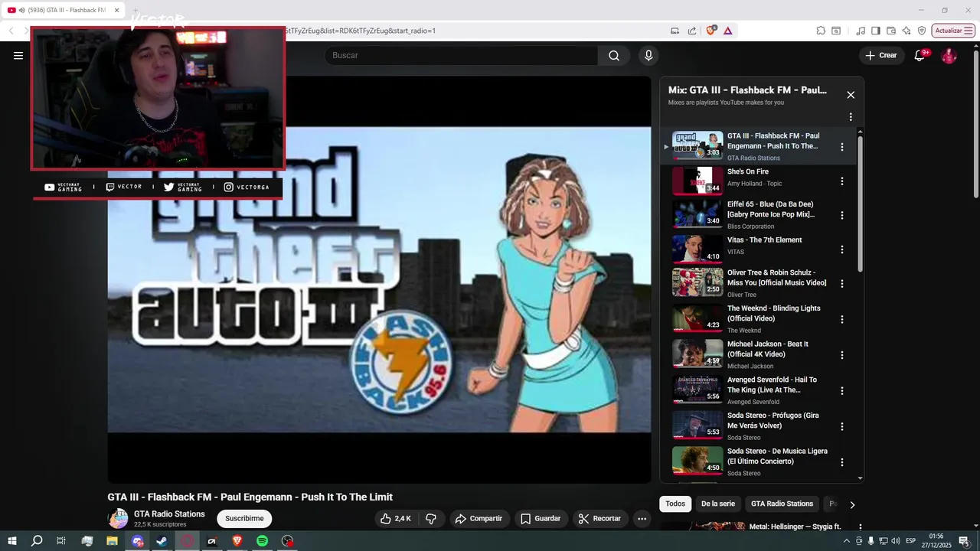
Task: Toggle the microphone icon in system tray
Action: (871, 541)
